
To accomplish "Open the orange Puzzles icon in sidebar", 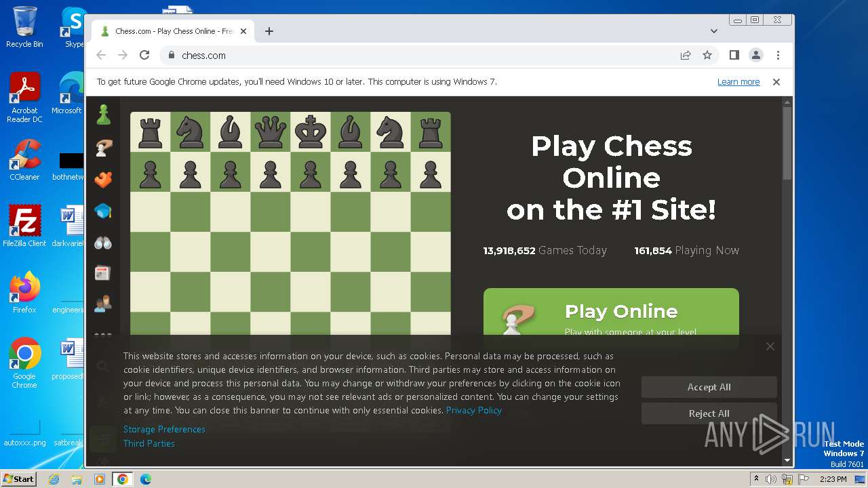I will point(103,180).
